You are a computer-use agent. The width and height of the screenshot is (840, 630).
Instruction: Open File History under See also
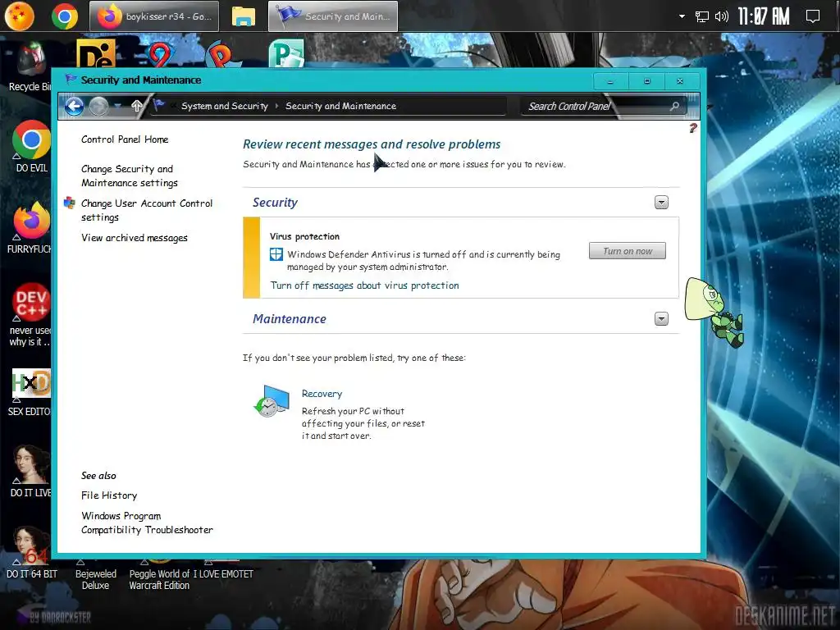pyautogui.click(x=109, y=495)
